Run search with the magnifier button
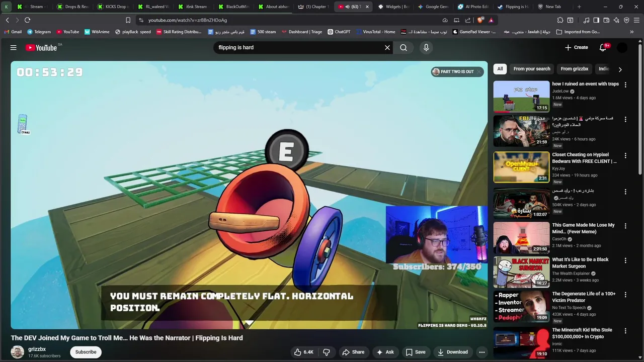 (404, 47)
